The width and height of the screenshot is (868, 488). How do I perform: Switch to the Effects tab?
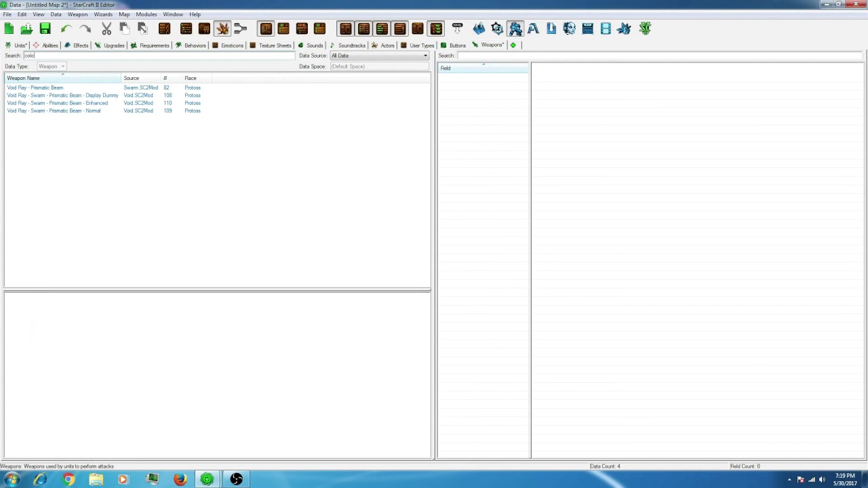(77, 45)
